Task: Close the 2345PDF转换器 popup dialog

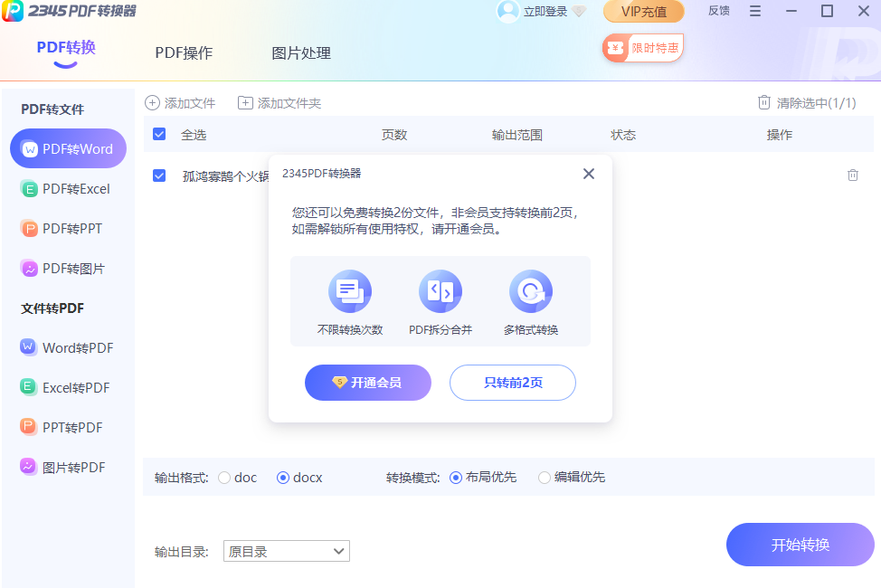Action: [x=589, y=174]
